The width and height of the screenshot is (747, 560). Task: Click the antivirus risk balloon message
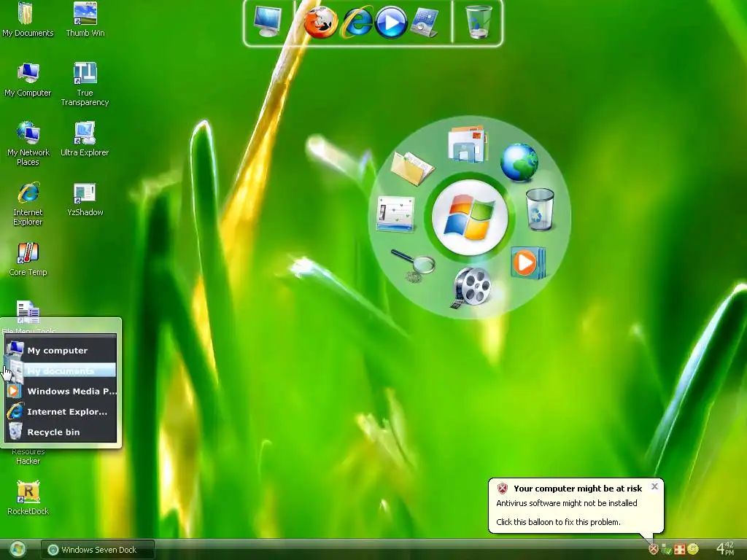click(x=576, y=506)
